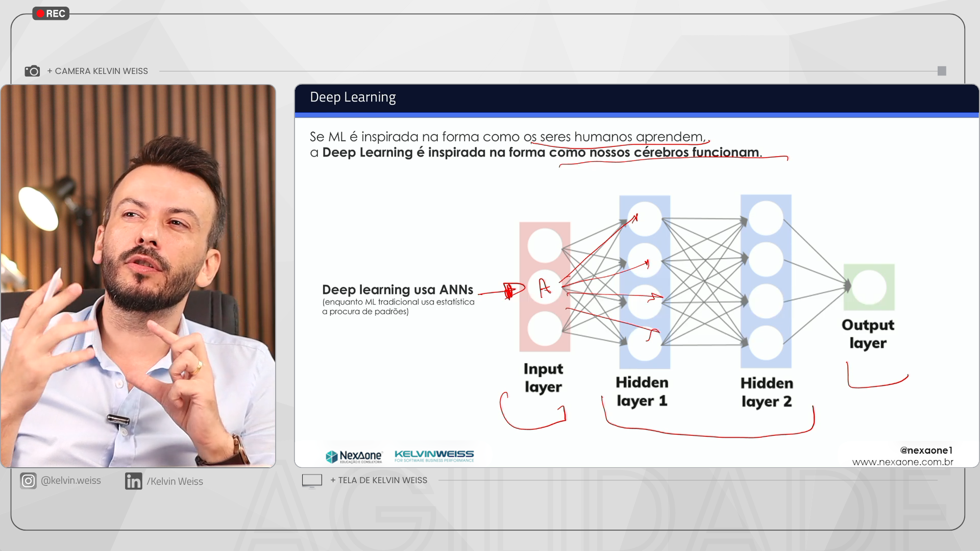This screenshot has height=551, width=980.
Task: Click the '+ TELA DE KELVIN WEISS' label
Action: (379, 481)
